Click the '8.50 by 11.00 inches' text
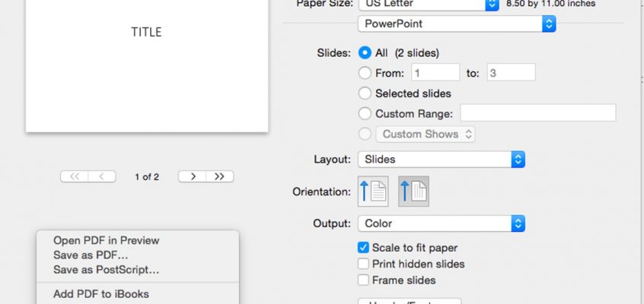Viewport: 644px width, 304px height. click(551, 4)
